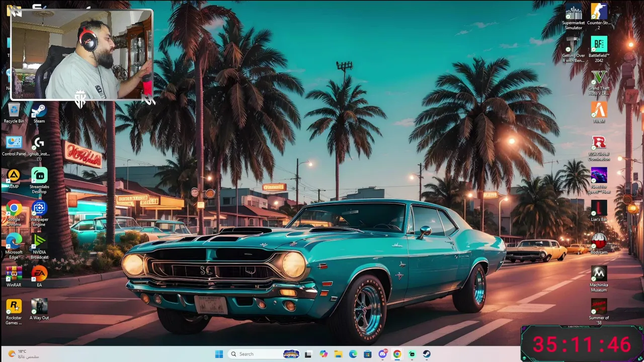644x362 pixels.
Task: Open the NVIDIA Broadcast desktop shortcut
Action: coord(39,246)
